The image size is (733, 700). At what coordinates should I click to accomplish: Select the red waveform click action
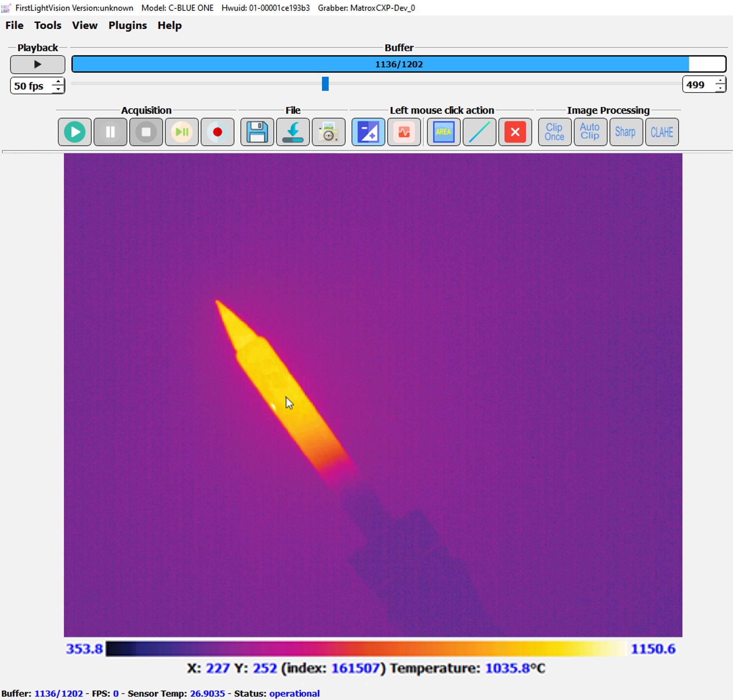[x=404, y=132]
